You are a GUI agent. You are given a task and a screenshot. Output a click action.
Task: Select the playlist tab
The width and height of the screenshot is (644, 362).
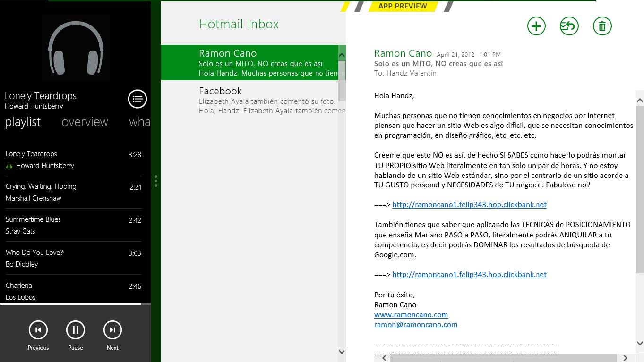23,122
